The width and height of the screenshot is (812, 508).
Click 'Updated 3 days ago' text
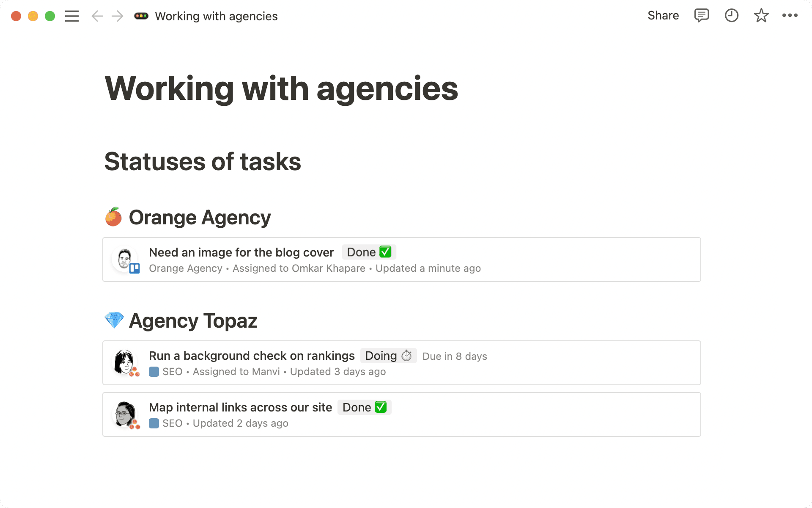tap(338, 372)
